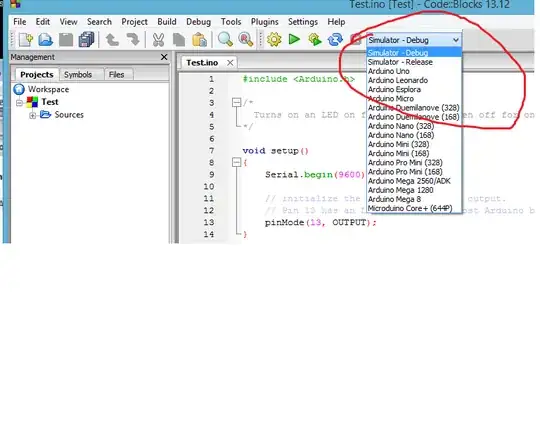Screen dimensions: 540x432
Task: Choose Arduino Esplora build target
Action: pos(414,89)
